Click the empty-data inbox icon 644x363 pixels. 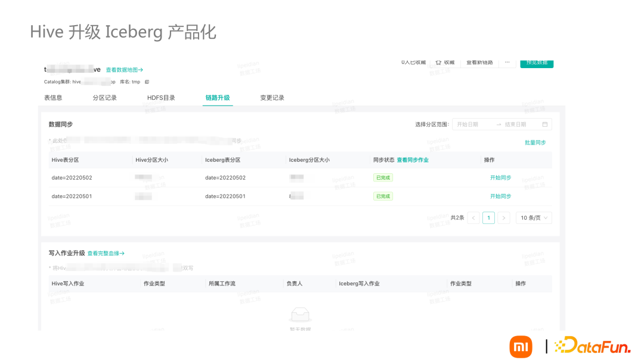(300, 315)
